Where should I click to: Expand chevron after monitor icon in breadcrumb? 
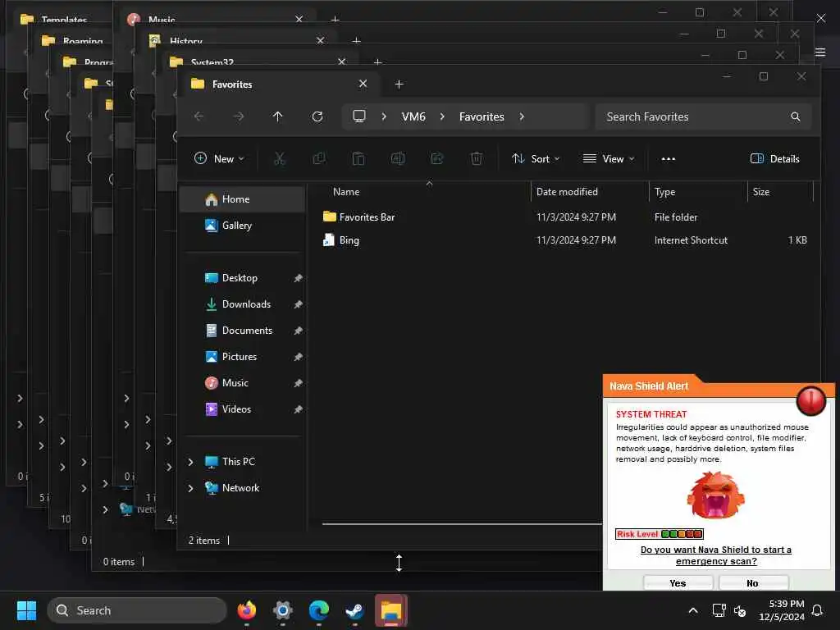pos(384,116)
